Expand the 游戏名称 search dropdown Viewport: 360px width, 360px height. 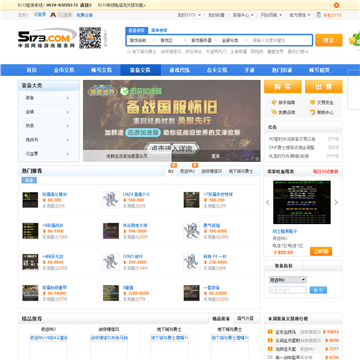(x=142, y=40)
